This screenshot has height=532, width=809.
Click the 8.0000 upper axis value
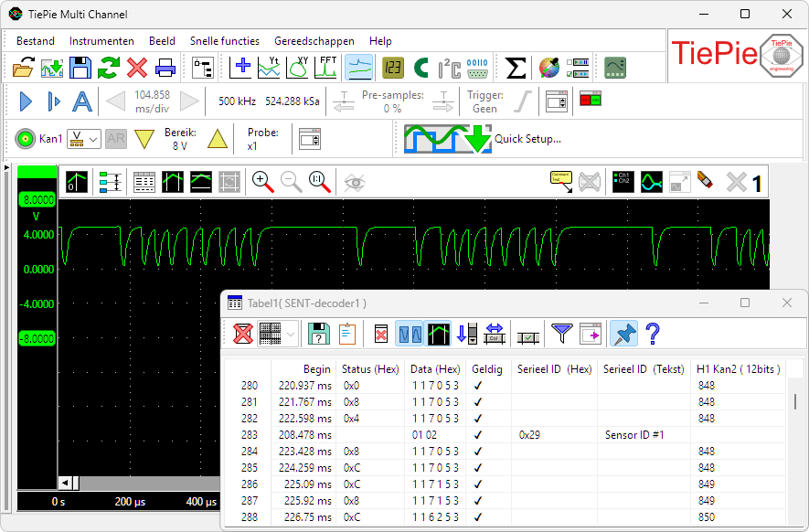(37, 199)
